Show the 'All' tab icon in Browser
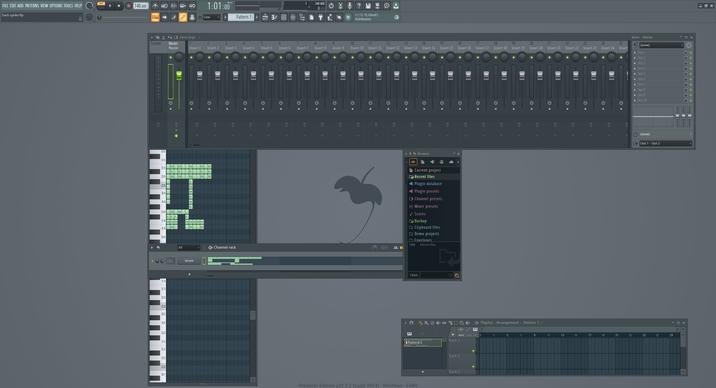Image resolution: width=716 pixels, height=388 pixels. (x=413, y=162)
